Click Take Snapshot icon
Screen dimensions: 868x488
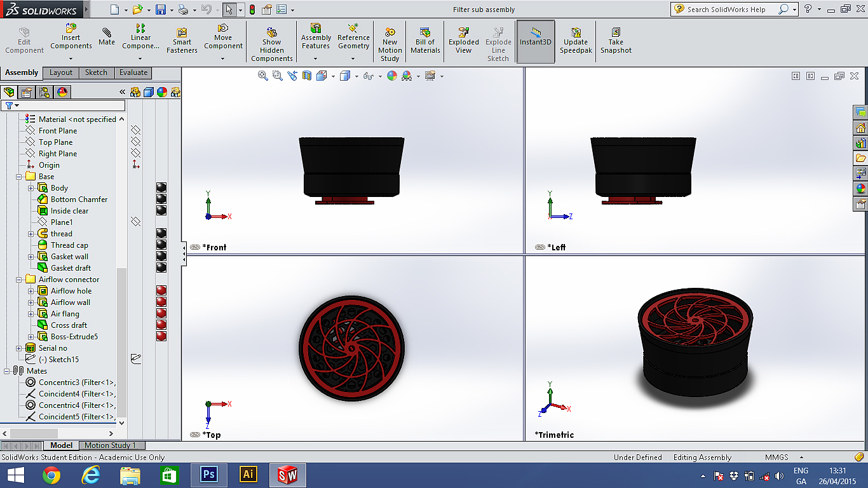pyautogui.click(x=616, y=32)
